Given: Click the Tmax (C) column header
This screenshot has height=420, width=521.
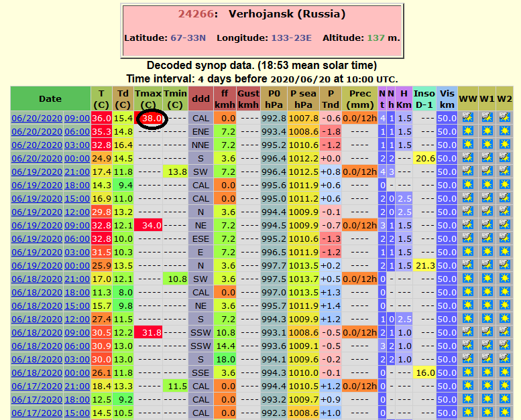Looking at the screenshot, I should [148, 99].
